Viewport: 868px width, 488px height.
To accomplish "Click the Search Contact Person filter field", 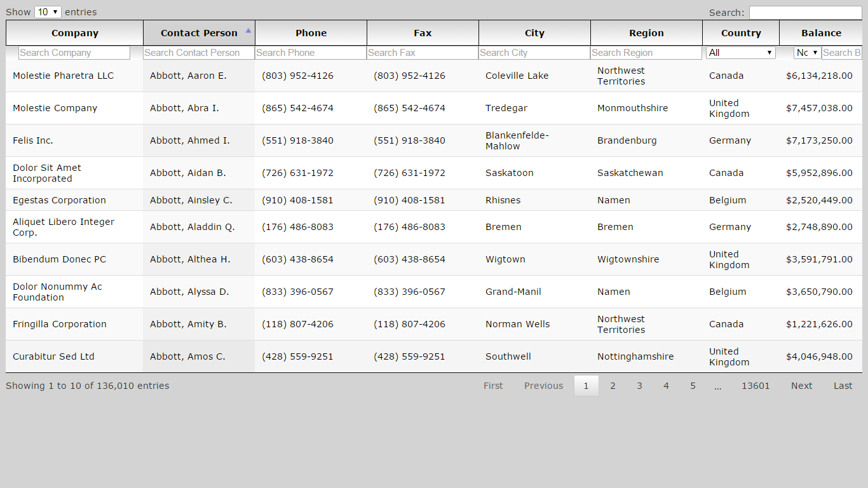I will (199, 53).
